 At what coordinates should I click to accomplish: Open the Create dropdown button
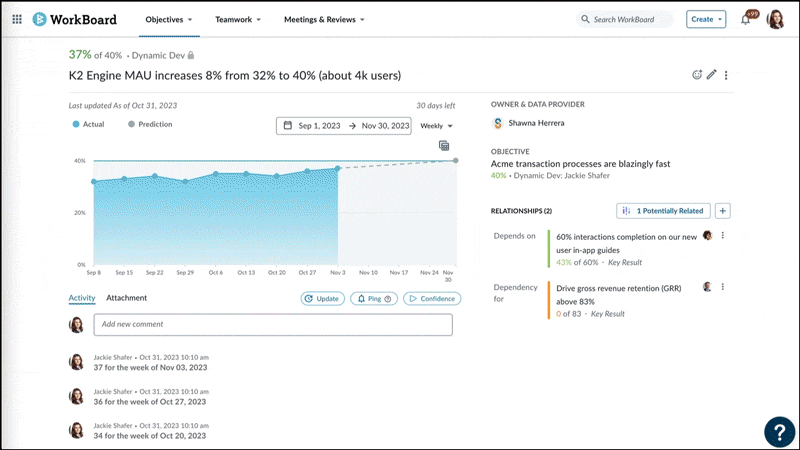(x=706, y=19)
